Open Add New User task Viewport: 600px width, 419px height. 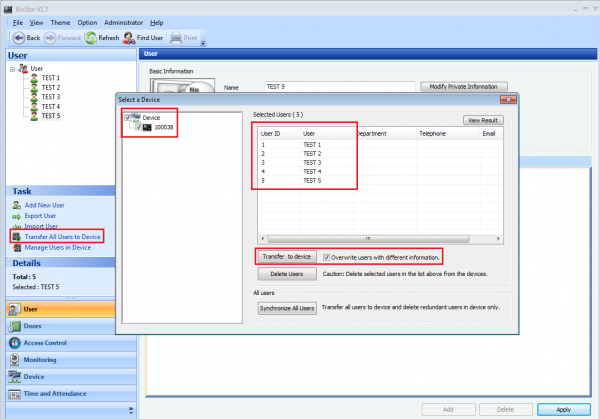pos(45,205)
